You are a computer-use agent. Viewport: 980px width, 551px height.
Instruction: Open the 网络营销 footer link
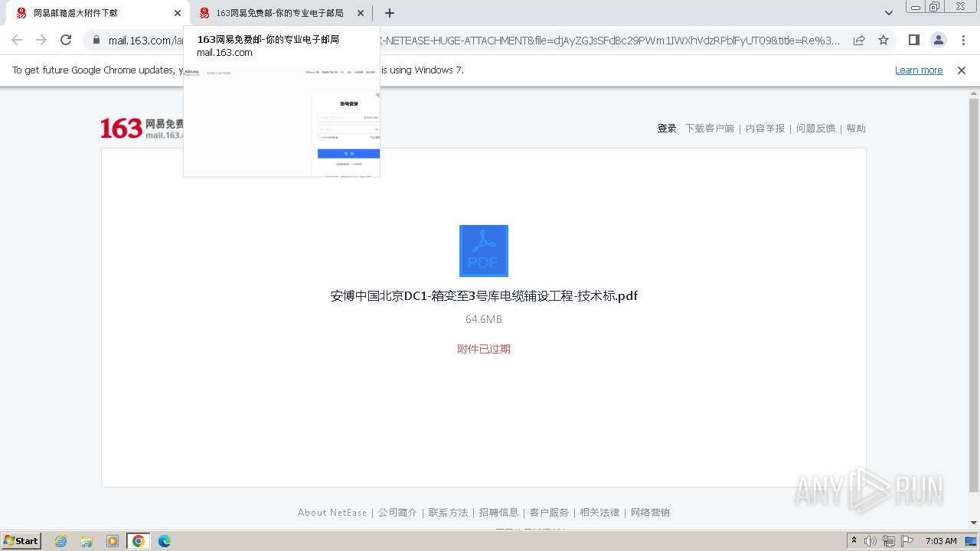[651, 513]
